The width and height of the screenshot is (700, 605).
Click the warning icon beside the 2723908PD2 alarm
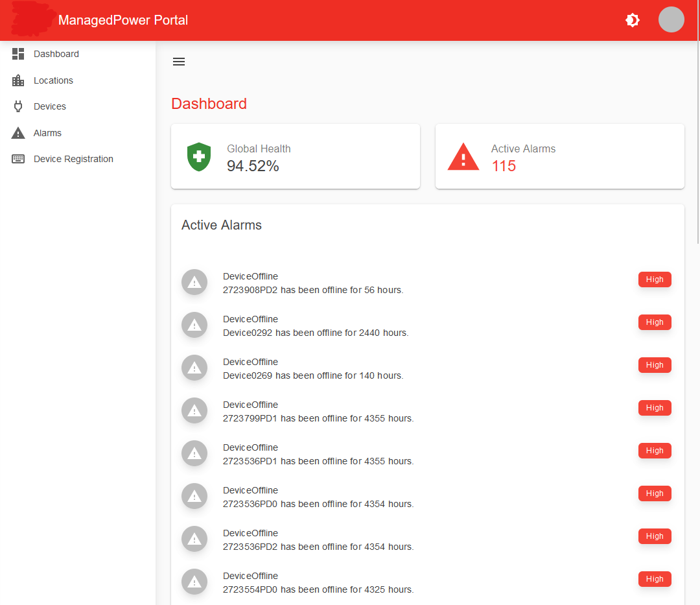tap(194, 282)
